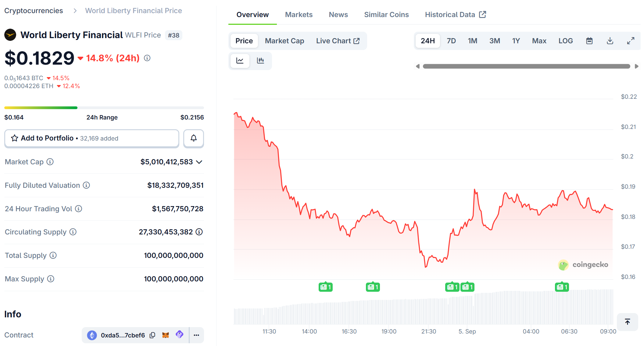The width and height of the screenshot is (644, 346).
Task: Go to Similar Coins tab
Action: point(386,15)
